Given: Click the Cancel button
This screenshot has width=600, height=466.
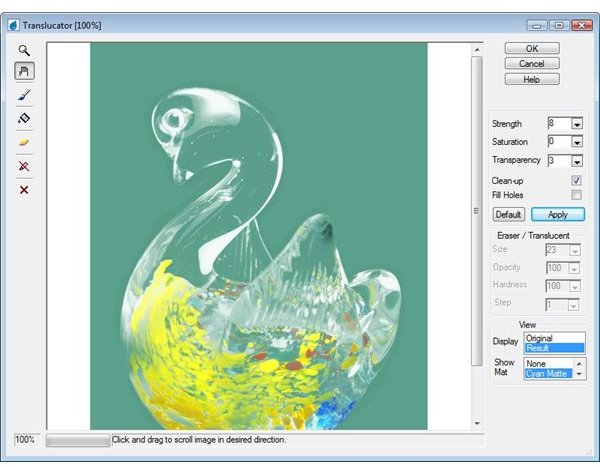Looking at the screenshot, I should [x=532, y=64].
